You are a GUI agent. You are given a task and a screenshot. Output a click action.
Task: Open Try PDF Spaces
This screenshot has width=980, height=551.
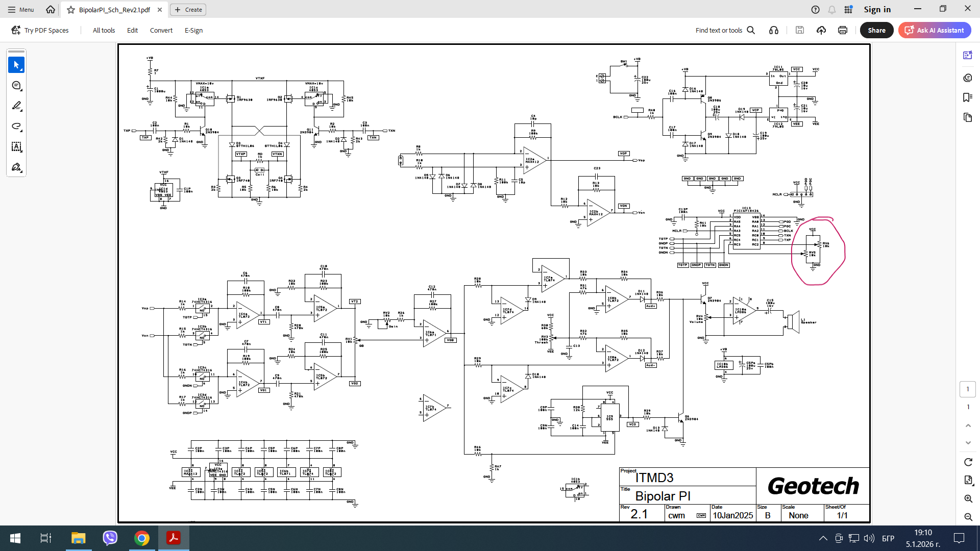pos(40,30)
